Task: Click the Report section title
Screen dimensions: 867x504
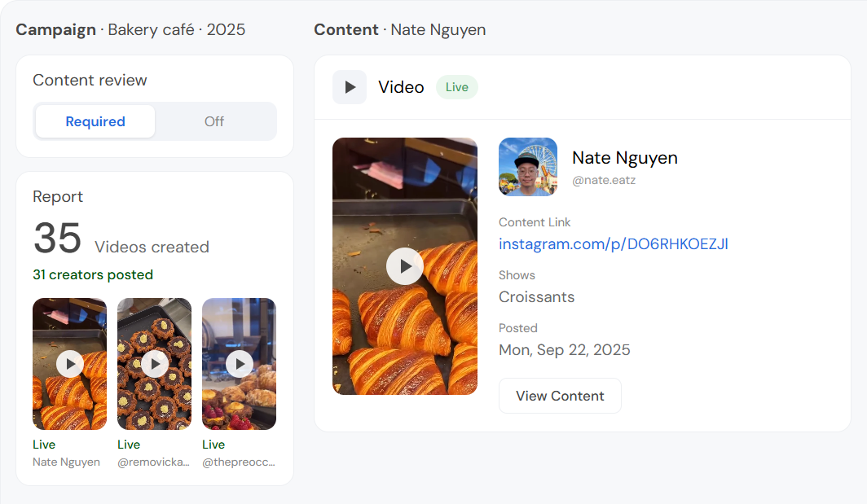Action: coord(58,197)
